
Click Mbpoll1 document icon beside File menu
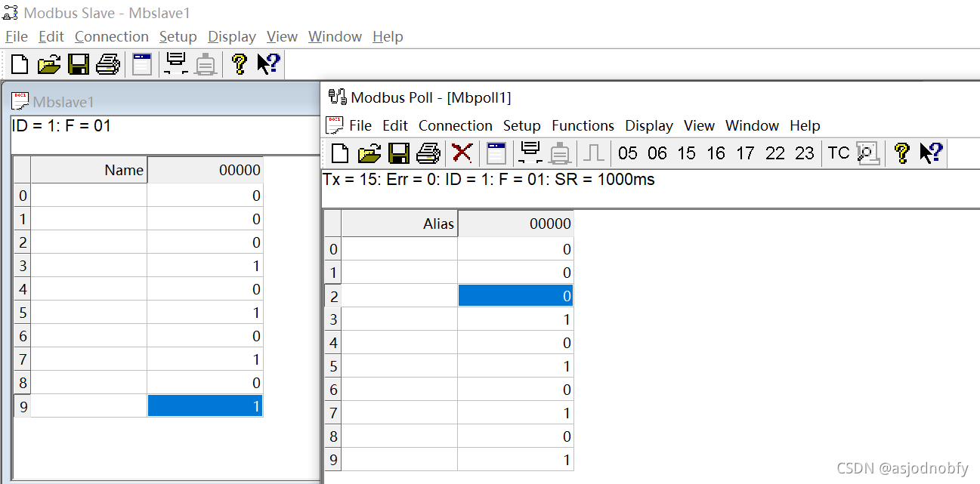pos(334,125)
